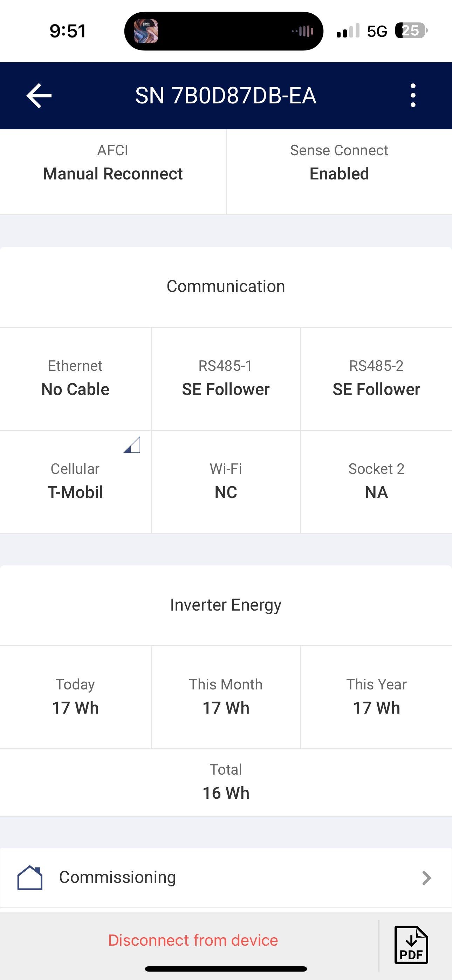Open the Commissioning menu row
Image resolution: width=452 pixels, height=980 pixels.
point(226,878)
